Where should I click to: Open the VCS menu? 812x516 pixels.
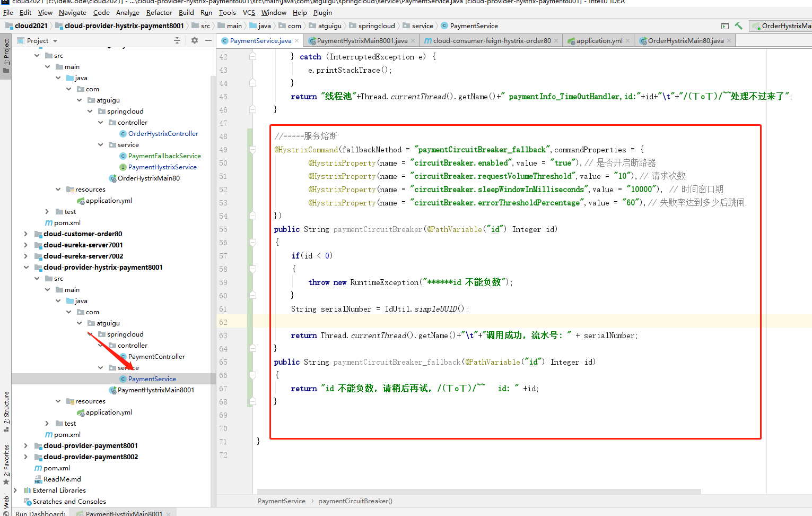pyautogui.click(x=249, y=12)
